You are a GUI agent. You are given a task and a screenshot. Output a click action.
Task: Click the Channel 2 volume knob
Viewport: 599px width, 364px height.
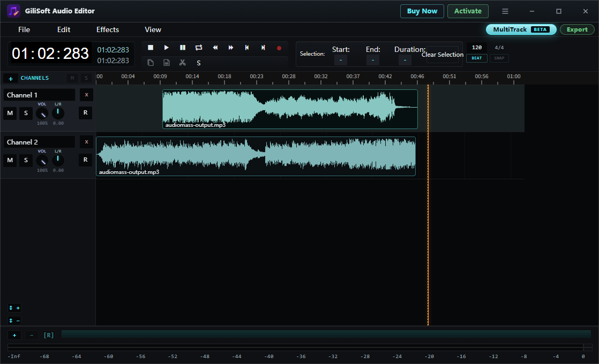pos(42,160)
